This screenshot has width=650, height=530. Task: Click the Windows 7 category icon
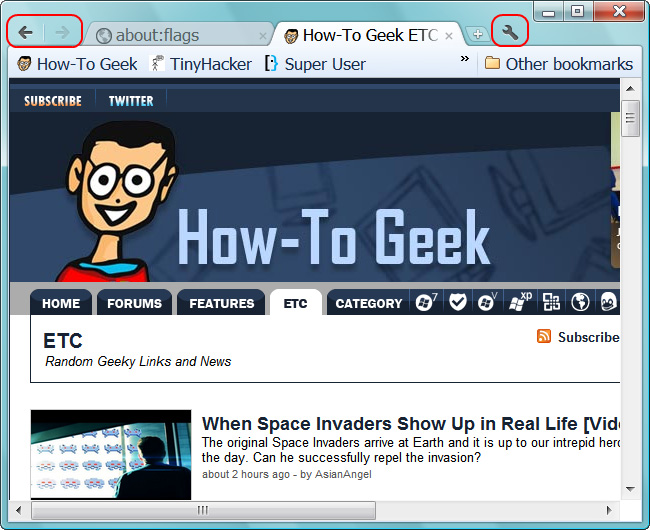tap(426, 303)
